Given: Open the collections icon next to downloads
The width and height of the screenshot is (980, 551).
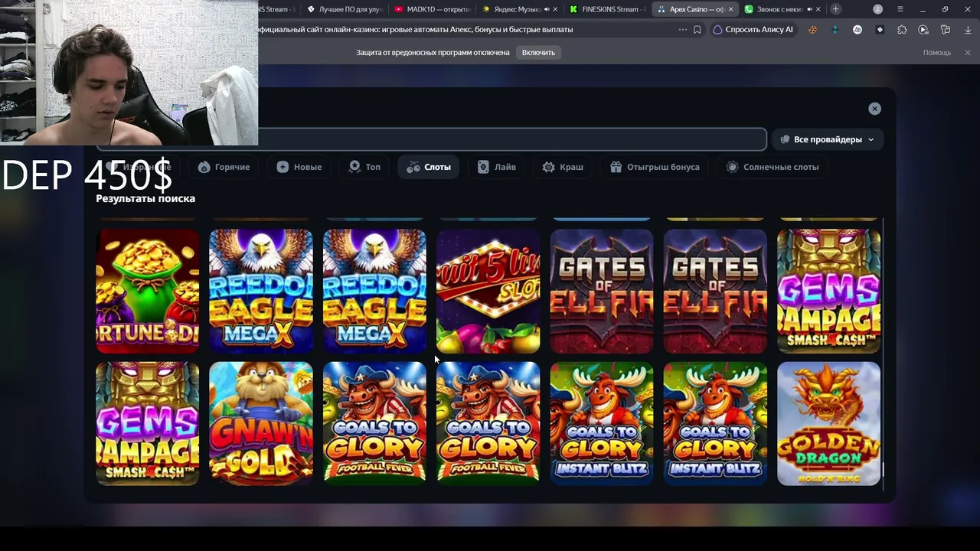Looking at the screenshot, I should (x=946, y=30).
